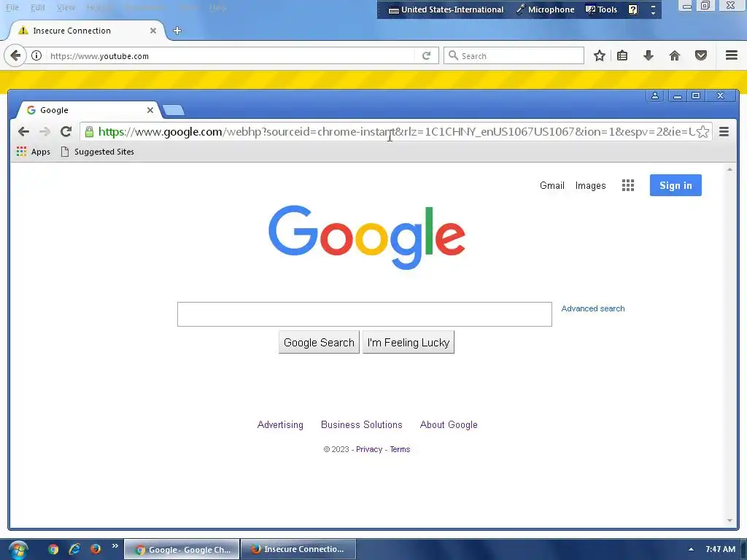This screenshot has width=747, height=560.
Task: Open the Firefox File menu
Action: pyautogui.click(x=12, y=7)
